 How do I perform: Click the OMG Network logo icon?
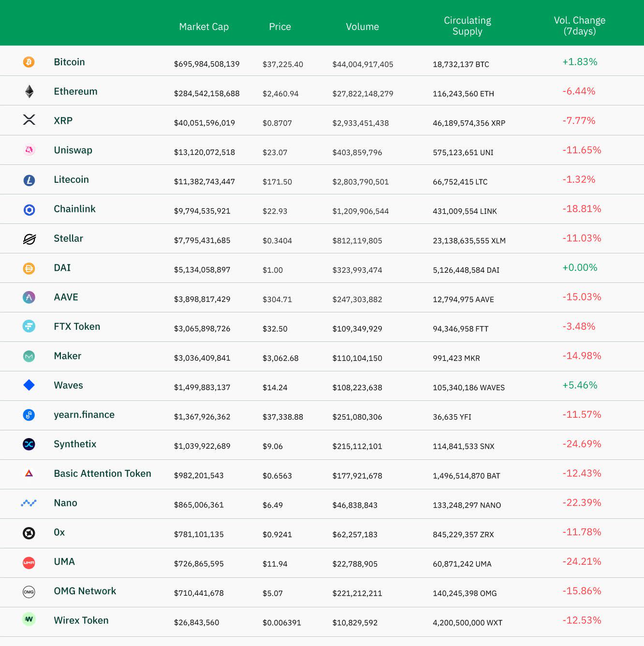coord(29,591)
